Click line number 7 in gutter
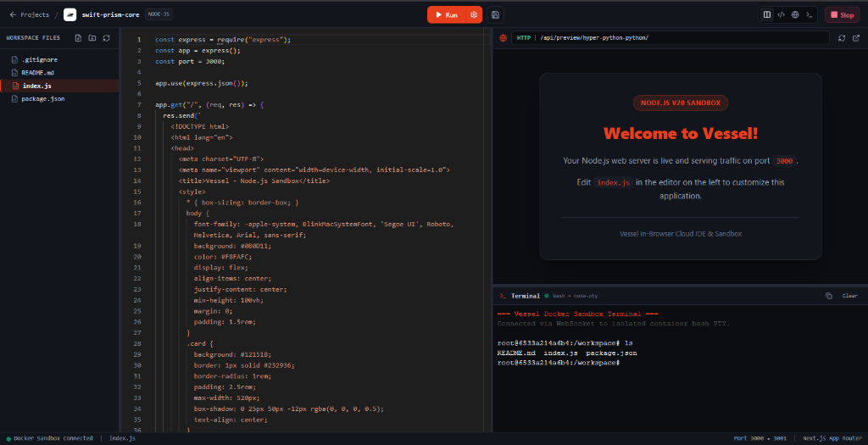This screenshot has width=868, height=445. coord(139,105)
